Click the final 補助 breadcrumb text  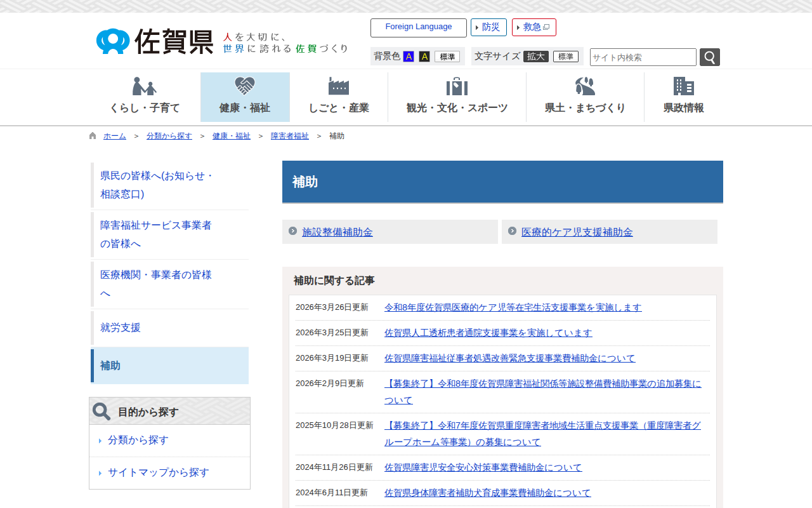[x=337, y=136]
